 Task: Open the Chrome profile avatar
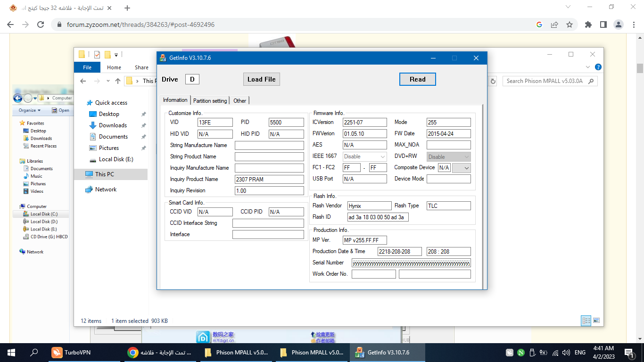619,25
